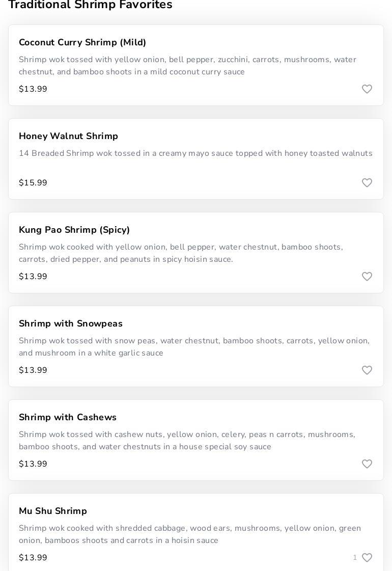
Task: Favorite Shrimp with Snowpeas heart icon
Action: click(x=367, y=370)
